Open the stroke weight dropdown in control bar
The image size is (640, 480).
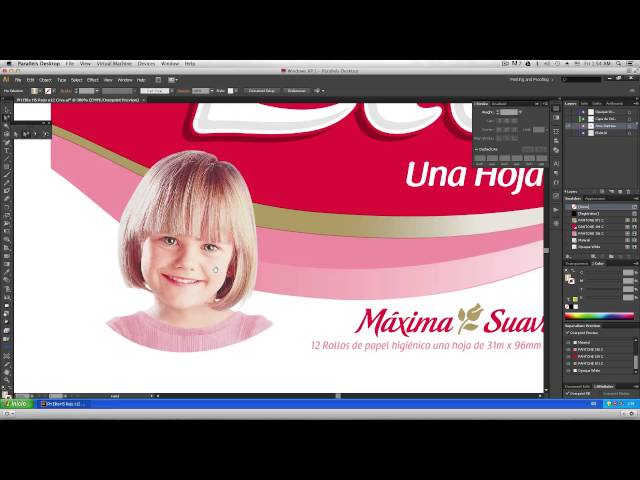97,91
